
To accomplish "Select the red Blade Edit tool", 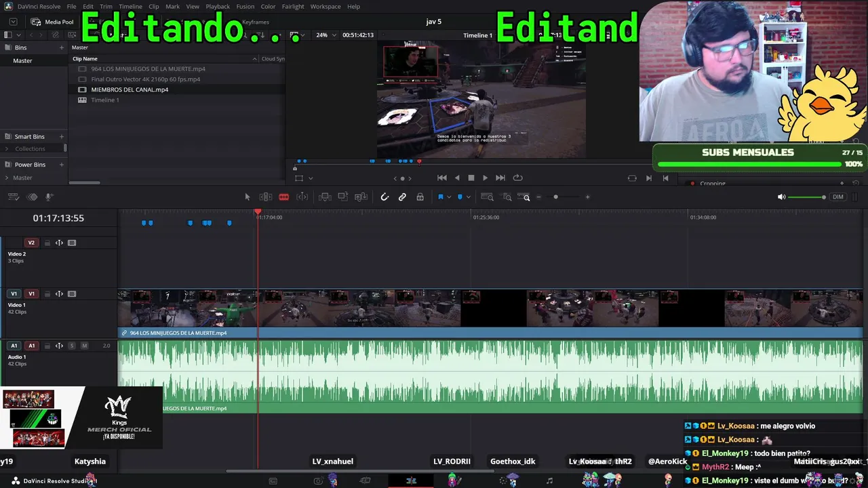I will [x=284, y=197].
